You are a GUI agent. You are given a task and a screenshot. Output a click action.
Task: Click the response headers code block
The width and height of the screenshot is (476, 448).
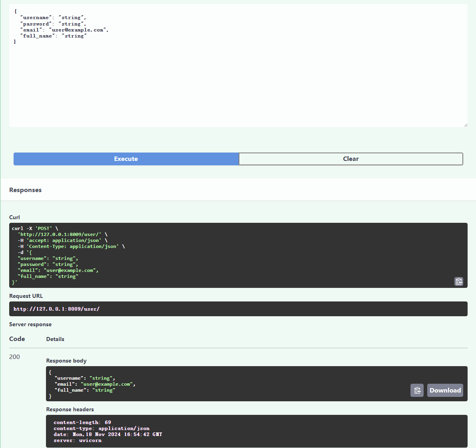tap(257, 431)
